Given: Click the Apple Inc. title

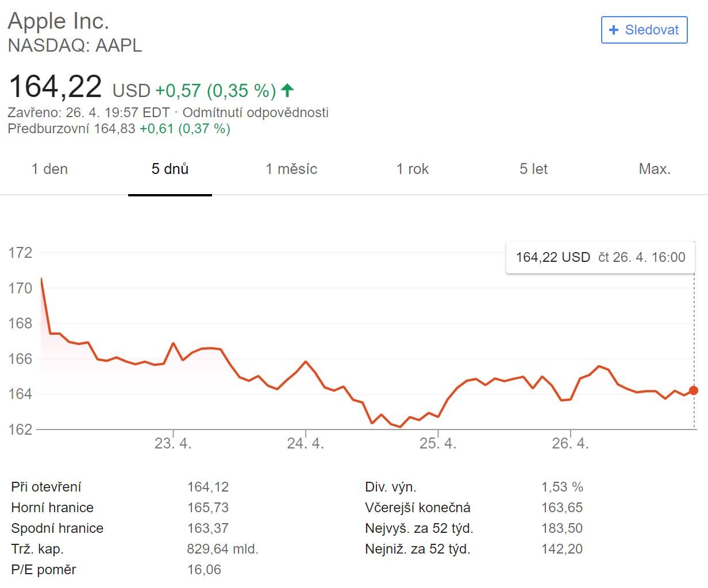Looking at the screenshot, I should (58, 21).
